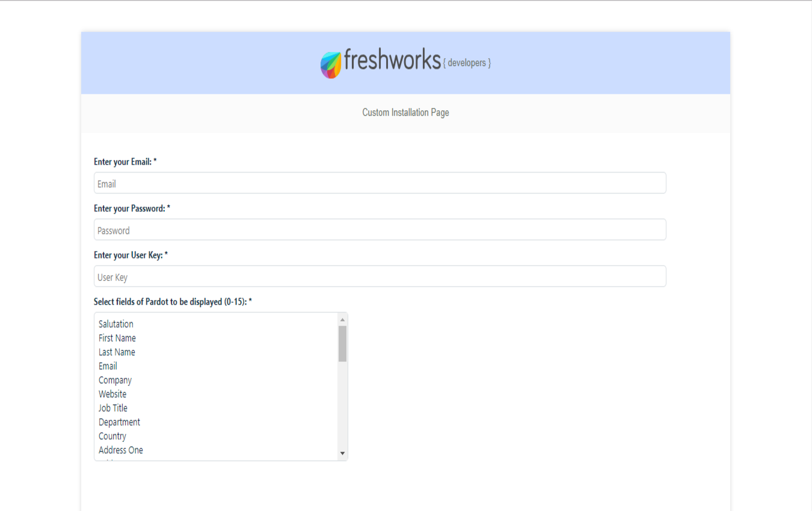Click the Select fields of Pardot label
This screenshot has width=812, height=511.
(172, 302)
